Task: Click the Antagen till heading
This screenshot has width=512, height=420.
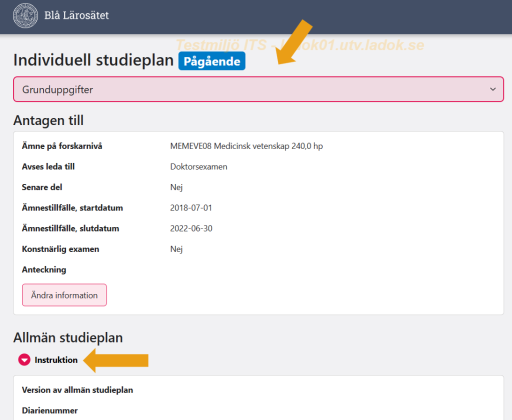Action: pyautogui.click(x=48, y=120)
